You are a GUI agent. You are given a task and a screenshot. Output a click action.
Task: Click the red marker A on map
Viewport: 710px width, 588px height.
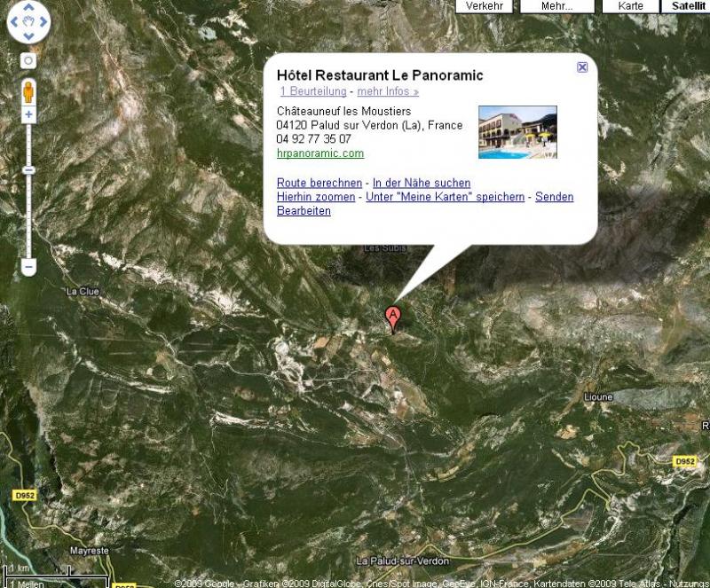[393, 319]
